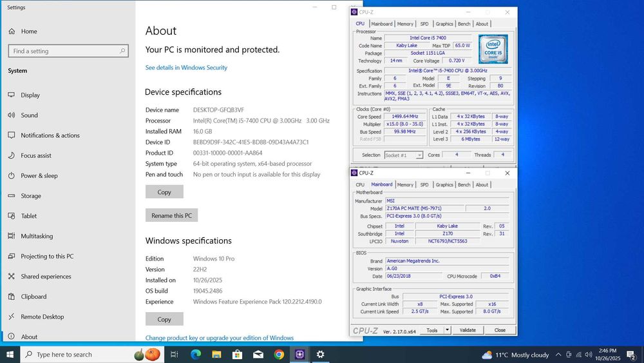644x363 pixels.
Task: Click the Home icon in Settings
Action: pos(12,31)
